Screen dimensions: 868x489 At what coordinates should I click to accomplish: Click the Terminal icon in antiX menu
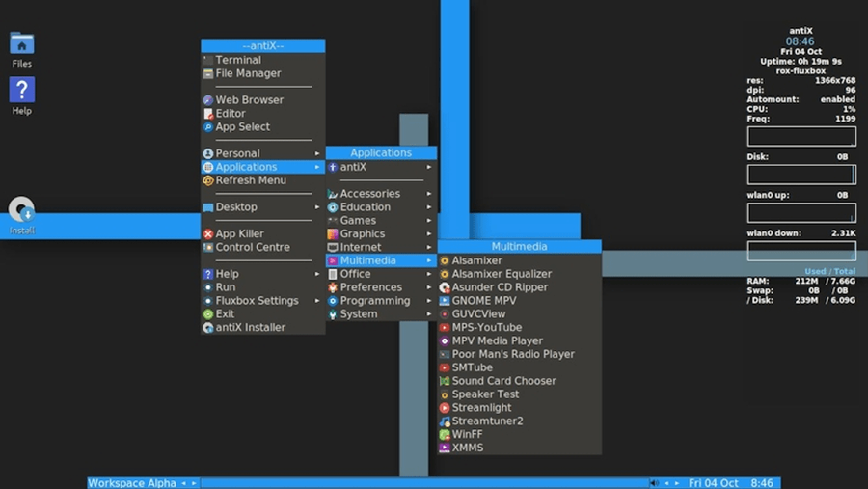(x=208, y=60)
